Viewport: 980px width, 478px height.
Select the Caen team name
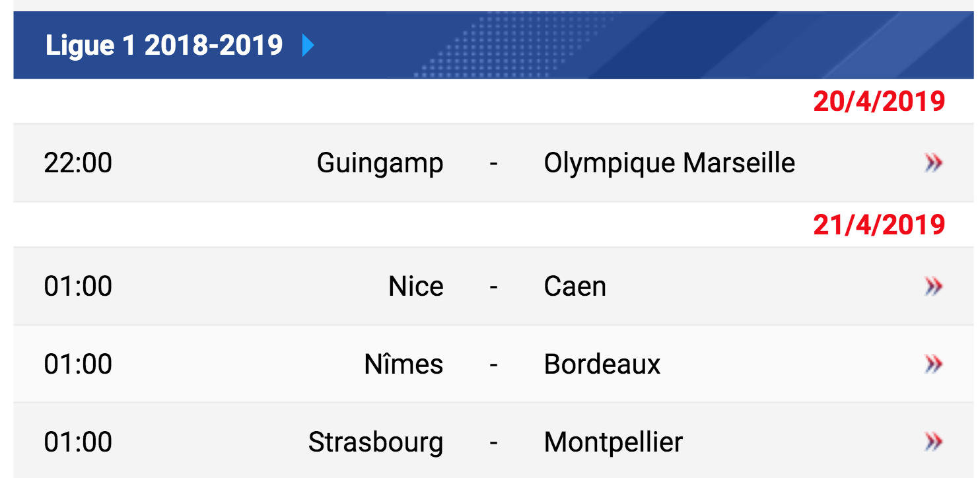[575, 287]
